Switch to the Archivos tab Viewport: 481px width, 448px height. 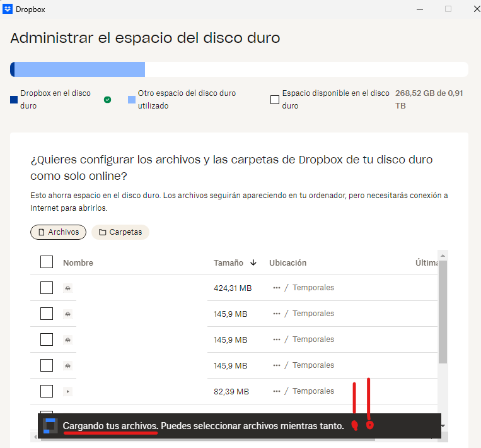[58, 232]
